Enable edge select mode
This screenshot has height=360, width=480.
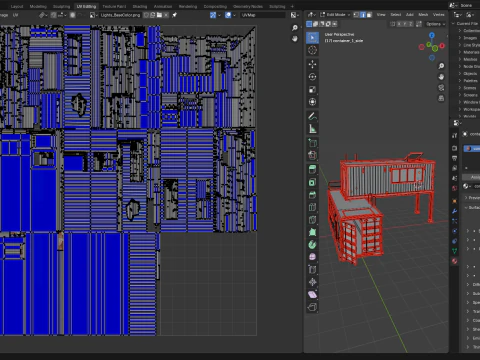tap(363, 15)
